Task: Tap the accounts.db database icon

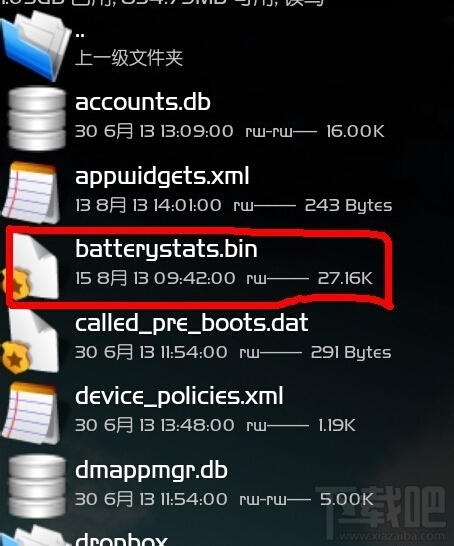Action: click(37, 118)
